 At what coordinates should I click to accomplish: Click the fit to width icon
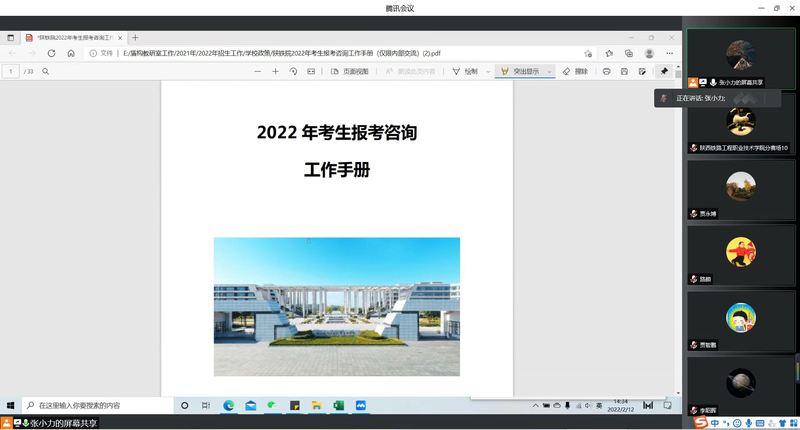tap(311, 72)
